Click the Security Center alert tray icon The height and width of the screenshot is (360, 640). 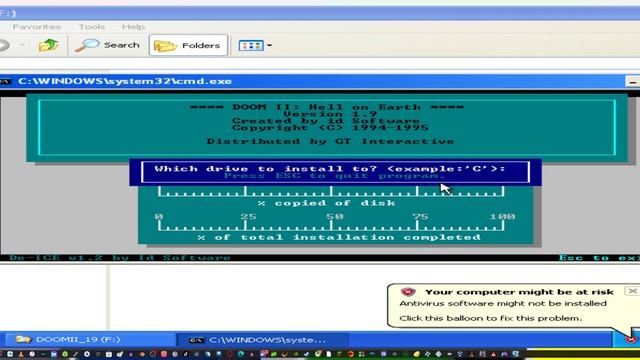632,339
